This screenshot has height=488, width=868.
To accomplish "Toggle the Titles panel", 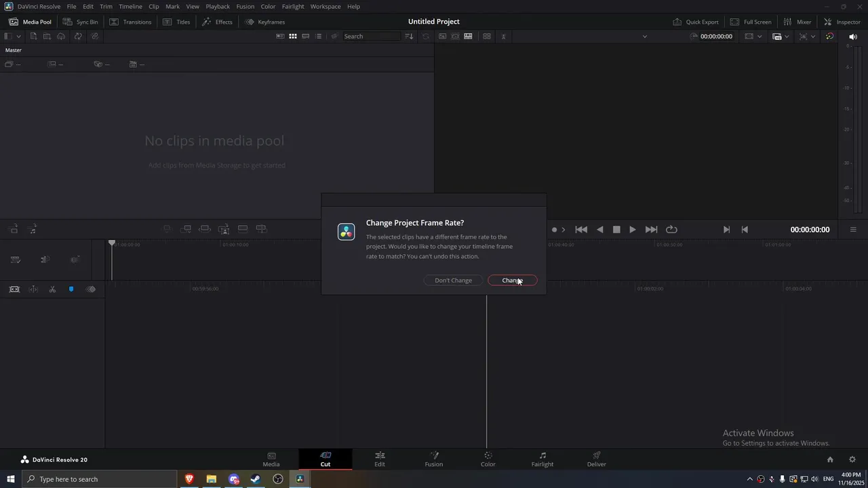I will point(176,22).
